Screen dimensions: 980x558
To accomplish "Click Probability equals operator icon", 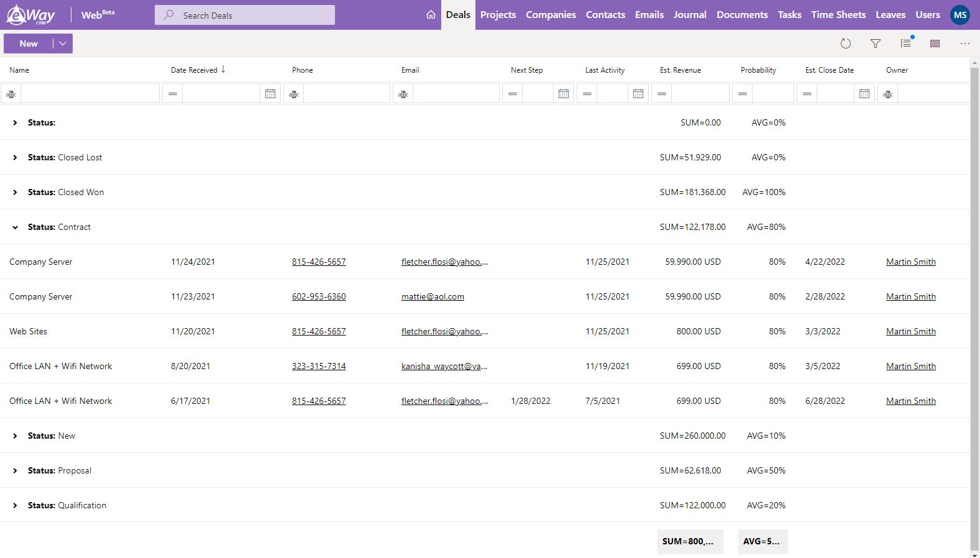I will coord(743,94).
